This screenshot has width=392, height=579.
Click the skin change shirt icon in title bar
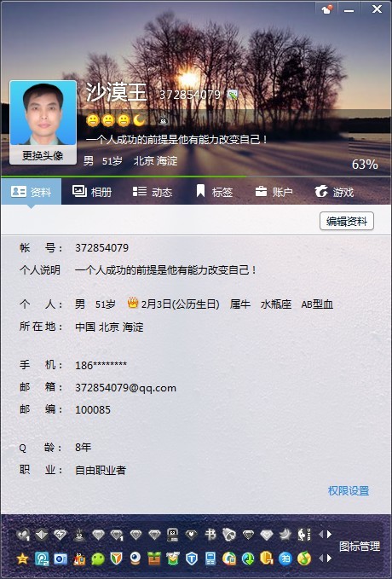point(326,9)
